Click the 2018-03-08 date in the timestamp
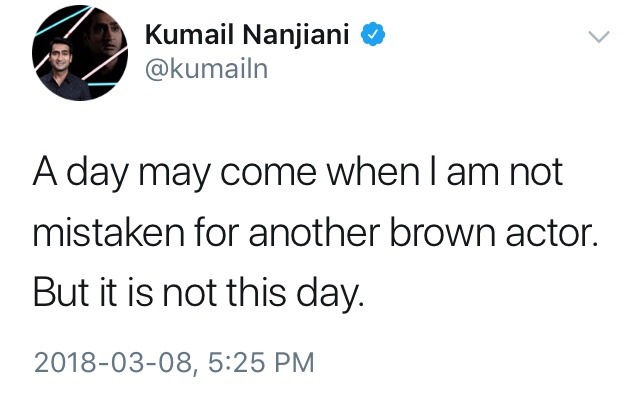640x399 pixels. click(x=113, y=363)
